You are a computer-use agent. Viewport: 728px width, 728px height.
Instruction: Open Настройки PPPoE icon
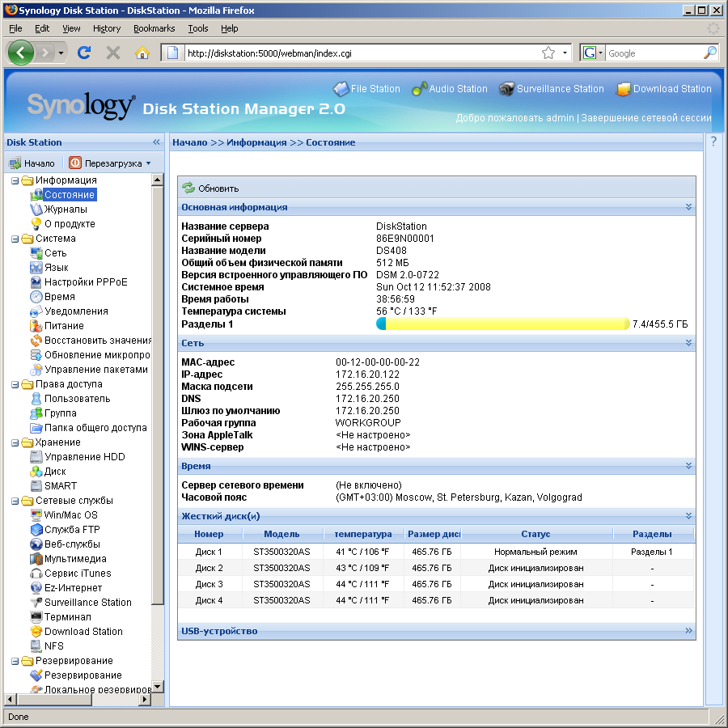[x=36, y=281]
